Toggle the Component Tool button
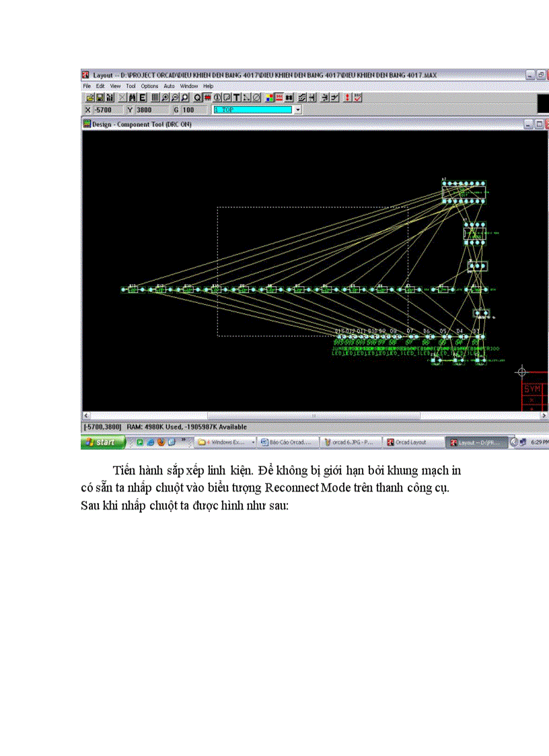 (x=207, y=98)
